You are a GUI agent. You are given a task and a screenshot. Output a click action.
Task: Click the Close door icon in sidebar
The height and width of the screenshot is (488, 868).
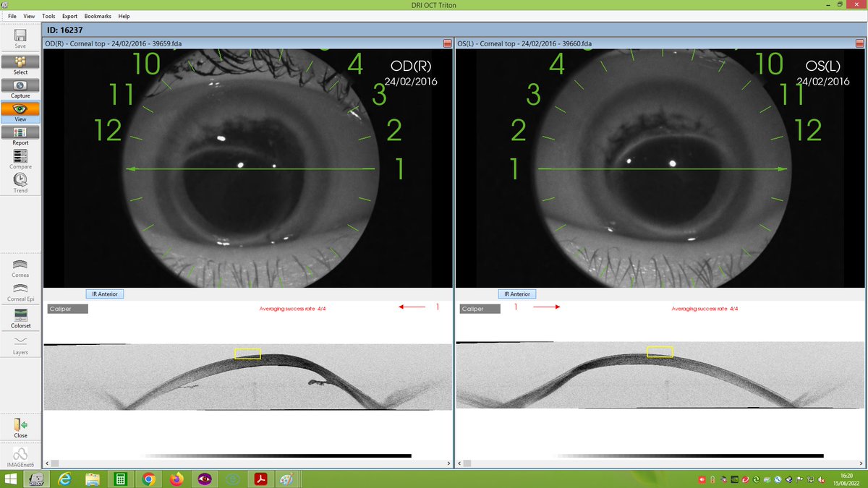tap(20, 424)
